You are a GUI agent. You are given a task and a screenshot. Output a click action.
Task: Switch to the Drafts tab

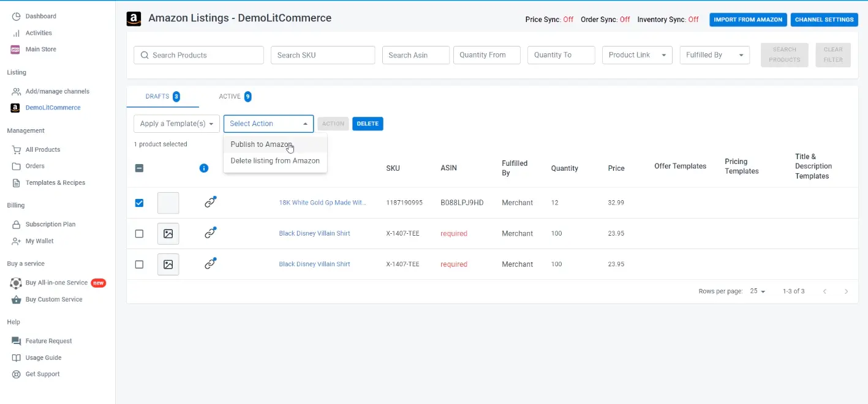coord(162,97)
